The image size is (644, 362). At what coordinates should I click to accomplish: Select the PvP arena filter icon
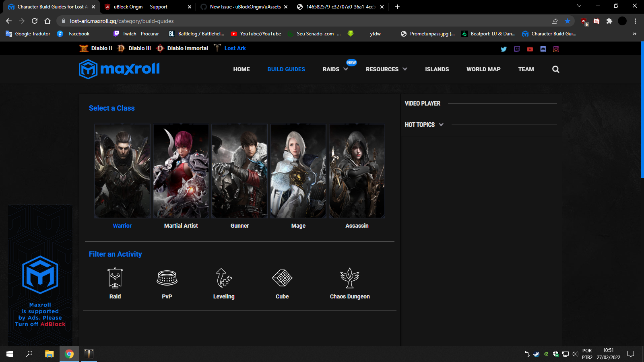tap(167, 278)
